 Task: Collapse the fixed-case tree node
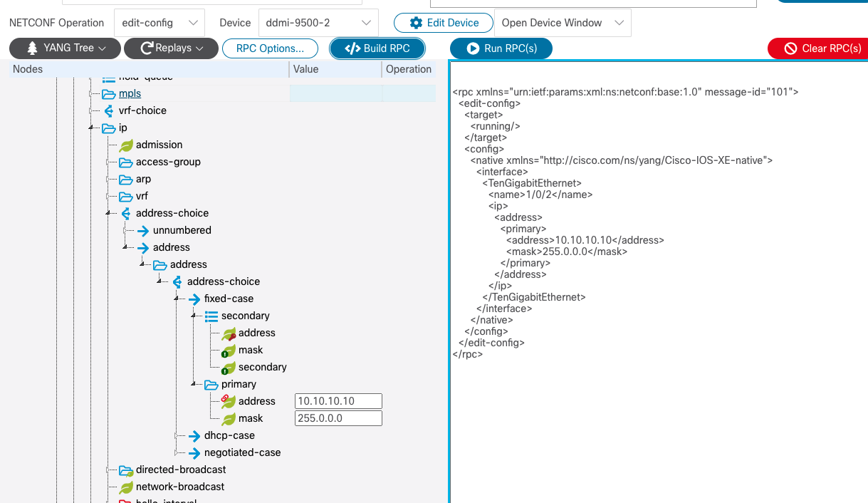(x=177, y=299)
